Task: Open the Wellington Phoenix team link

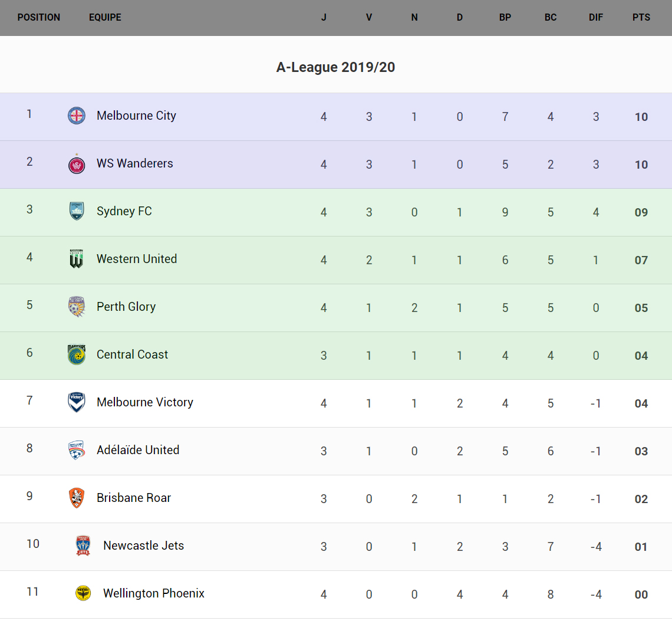Action: point(154,593)
